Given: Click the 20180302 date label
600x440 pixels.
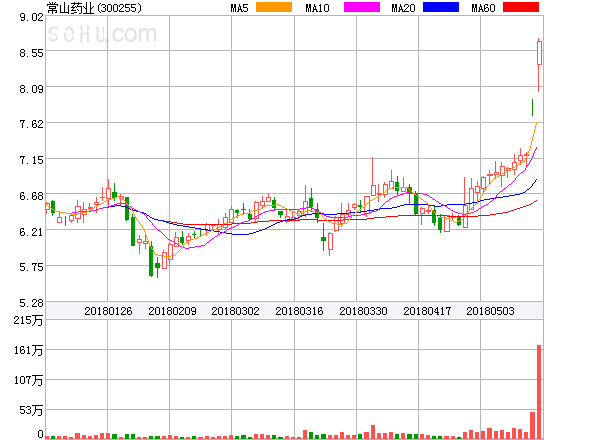Looking at the screenshot, I should pos(235,311).
